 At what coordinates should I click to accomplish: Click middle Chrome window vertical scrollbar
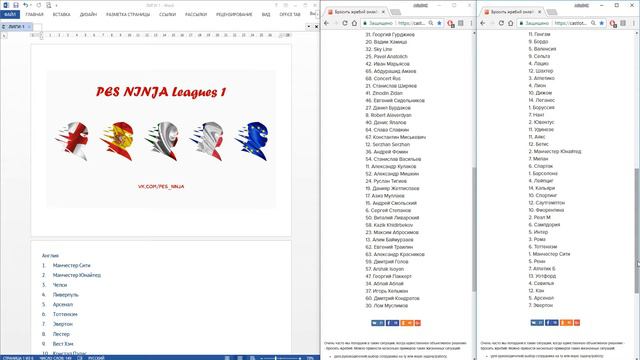coord(474,229)
